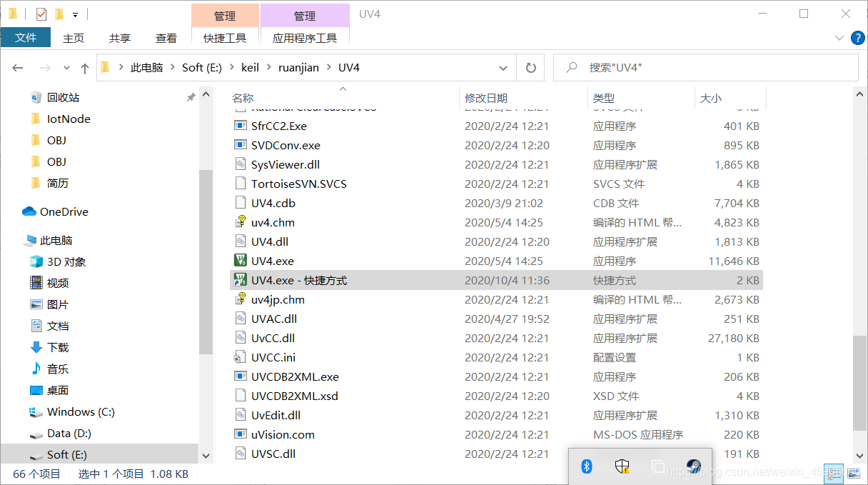Open the 应用程序工具 (Application Tools) tab
The width and height of the screenshot is (868, 485).
click(x=305, y=38)
